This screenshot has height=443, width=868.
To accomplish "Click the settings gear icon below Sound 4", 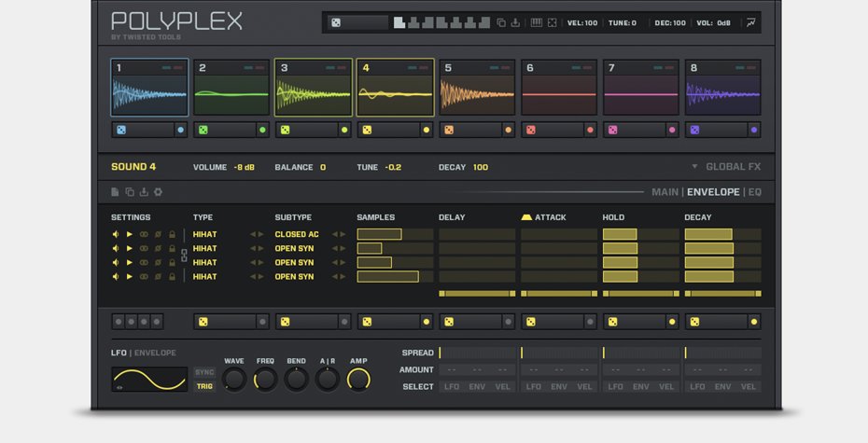I will (x=158, y=192).
